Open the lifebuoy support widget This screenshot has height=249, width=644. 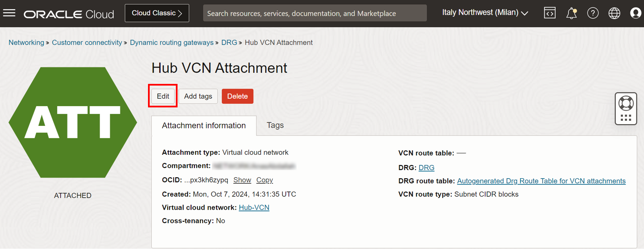626,109
